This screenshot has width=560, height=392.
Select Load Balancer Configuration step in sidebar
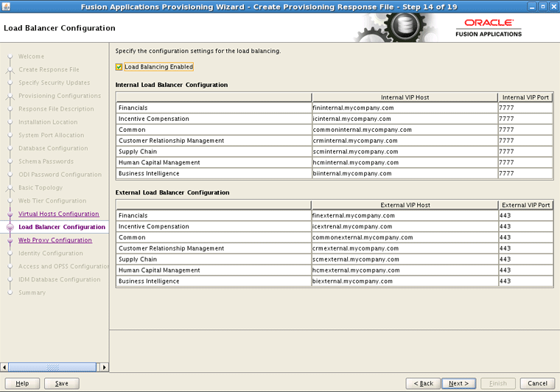62,227
